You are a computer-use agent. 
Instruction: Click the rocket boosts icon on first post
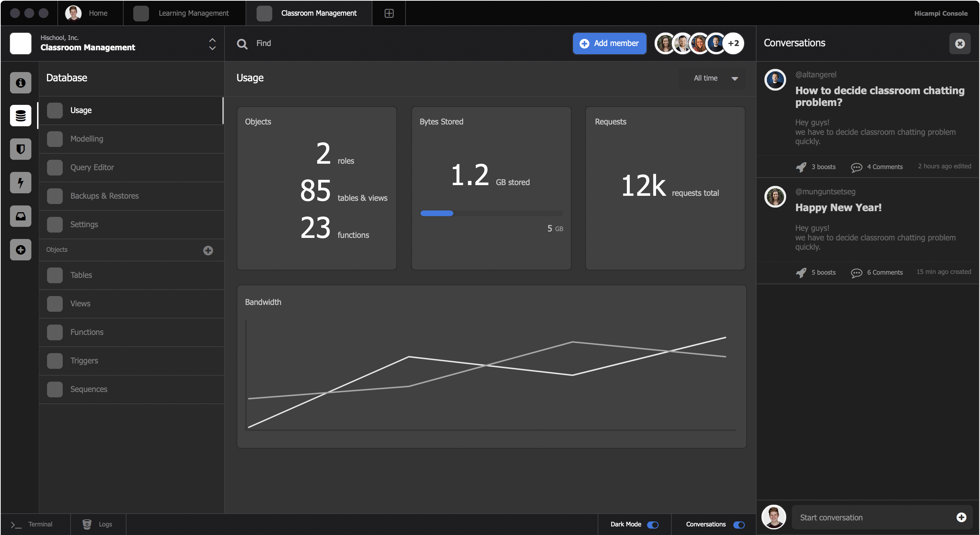pos(801,167)
